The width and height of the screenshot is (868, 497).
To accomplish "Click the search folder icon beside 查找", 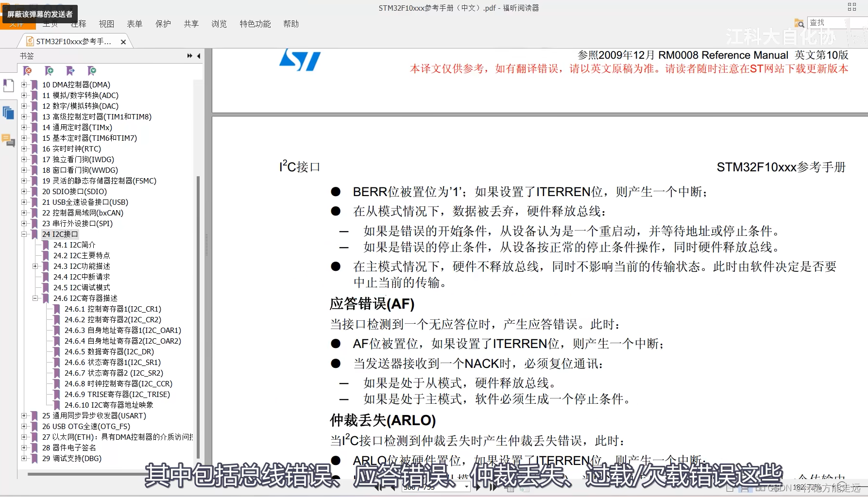I will (799, 23).
